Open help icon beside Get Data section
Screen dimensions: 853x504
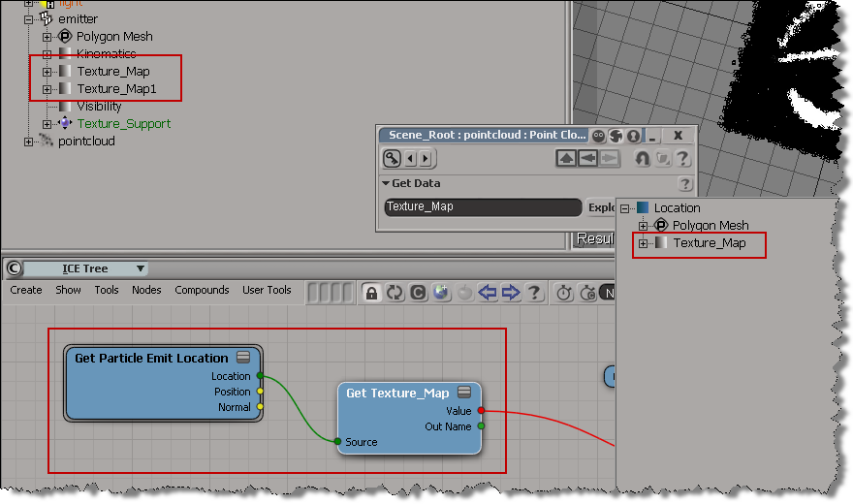[x=685, y=183]
